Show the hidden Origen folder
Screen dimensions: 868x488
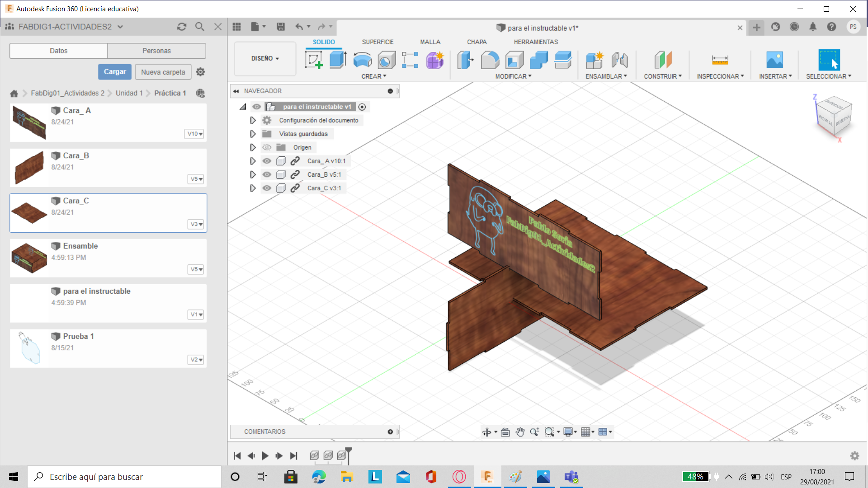tap(267, 147)
